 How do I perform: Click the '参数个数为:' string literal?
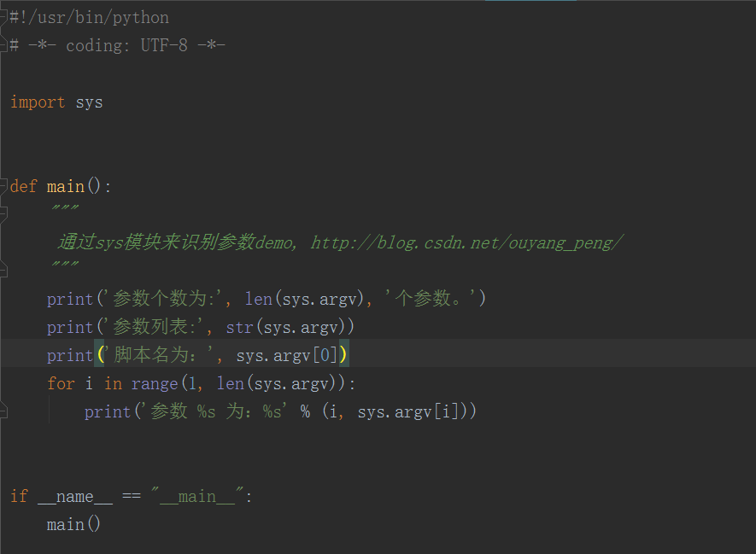pos(164,299)
